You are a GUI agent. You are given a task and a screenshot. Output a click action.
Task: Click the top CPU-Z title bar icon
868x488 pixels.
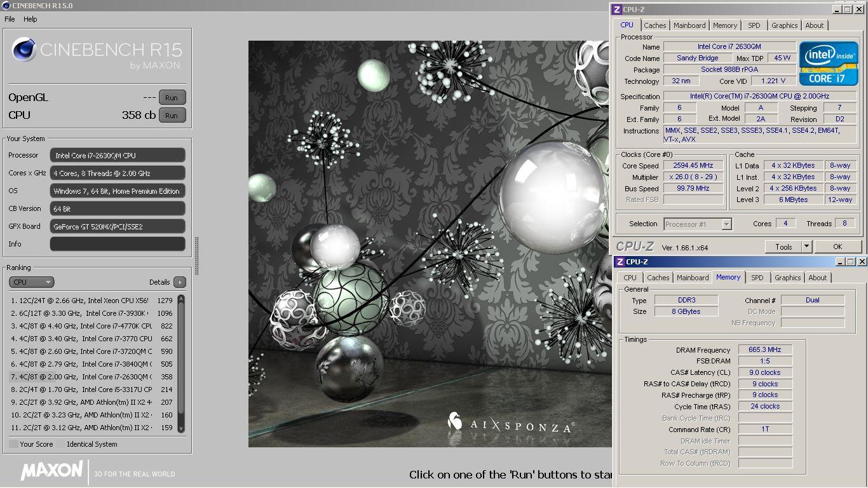pos(616,10)
